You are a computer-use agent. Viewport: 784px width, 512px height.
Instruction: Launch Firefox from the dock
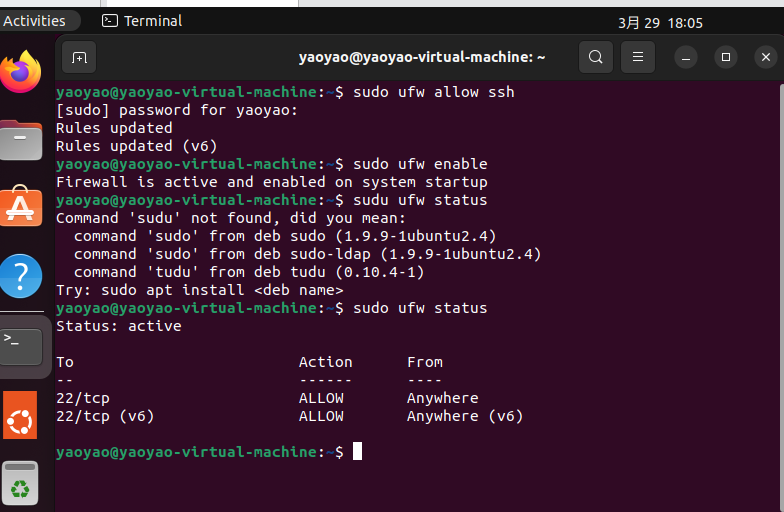tap(21, 72)
